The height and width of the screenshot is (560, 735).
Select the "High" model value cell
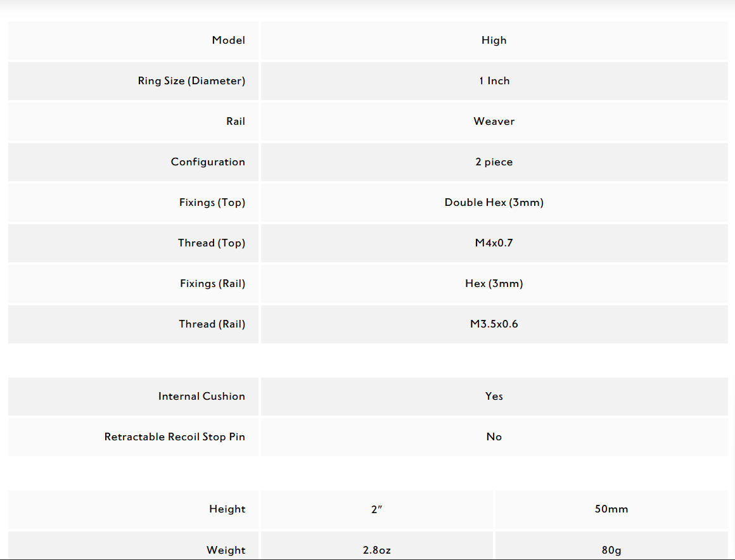(x=494, y=41)
